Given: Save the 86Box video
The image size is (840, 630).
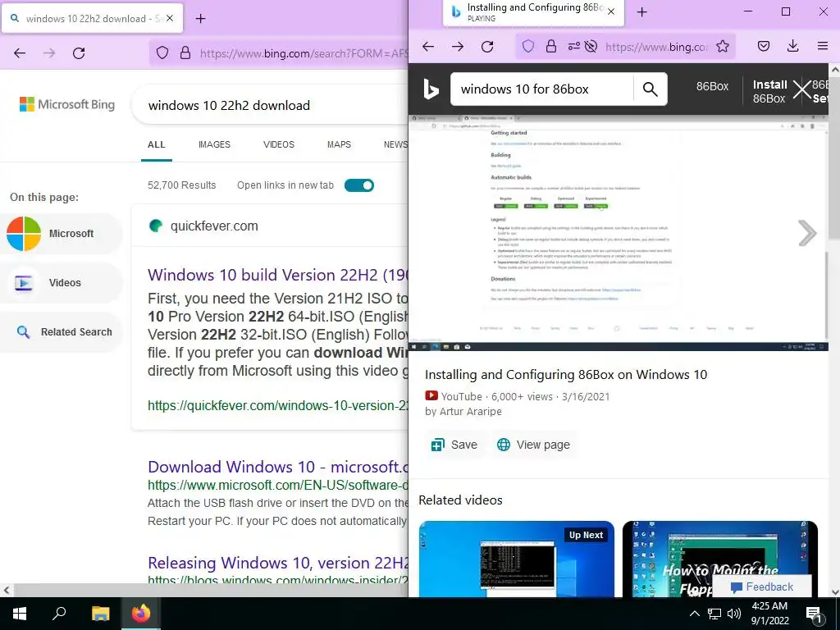Looking at the screenshot, I should point(454,445).
